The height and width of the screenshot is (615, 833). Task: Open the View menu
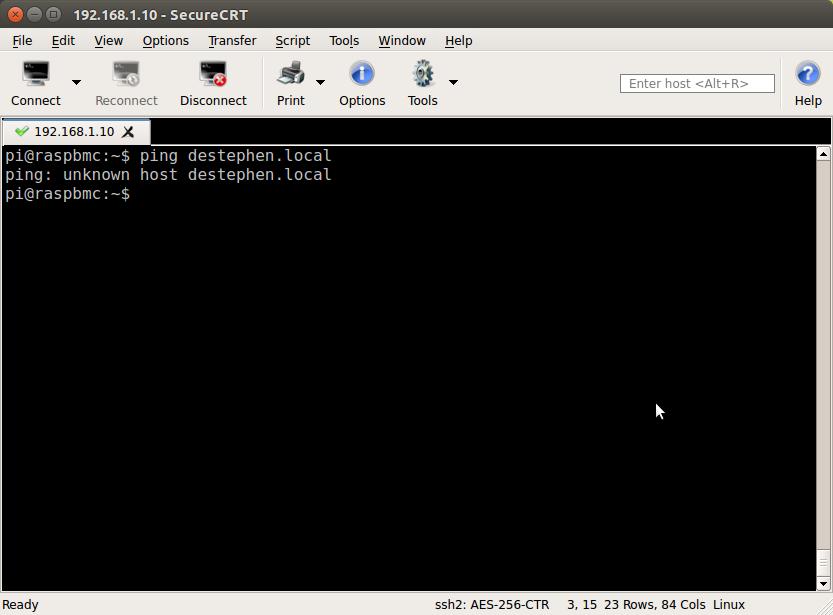tap(108, 41)
